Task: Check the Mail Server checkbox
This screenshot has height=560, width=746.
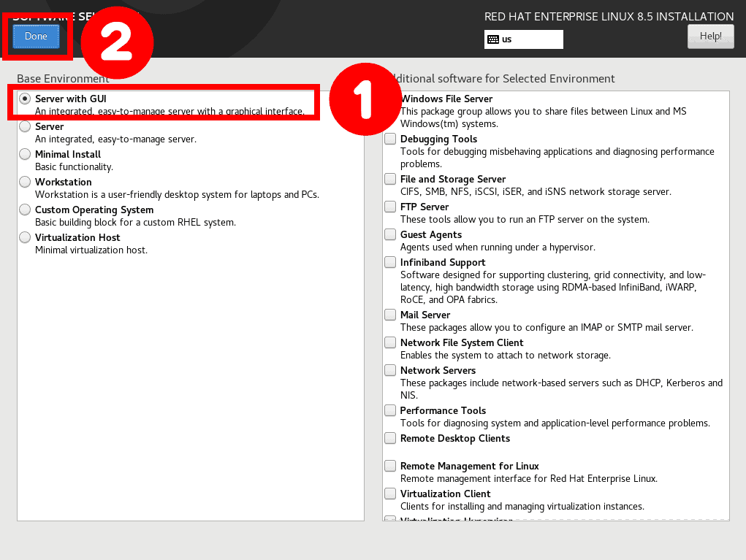Action: pos(390,315)
